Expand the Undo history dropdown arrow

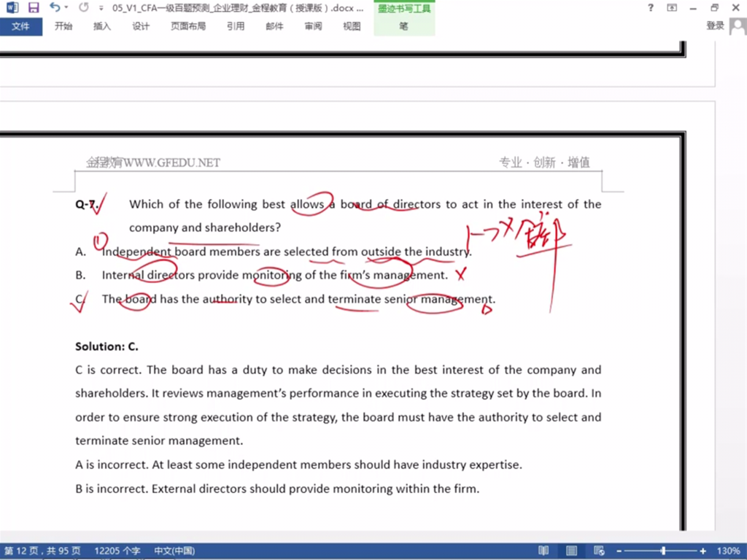click(66, 8)
